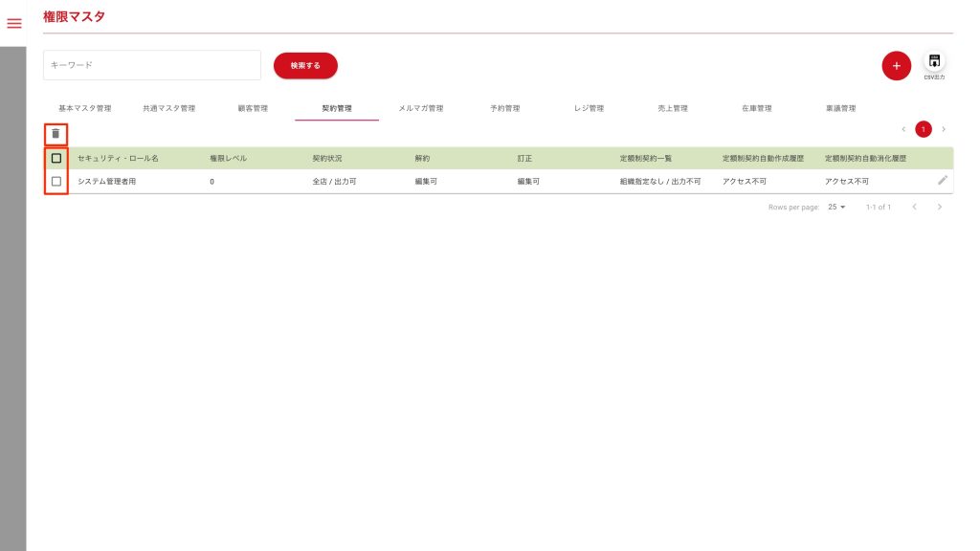Click the キーワード search input field

click(152, 65)
